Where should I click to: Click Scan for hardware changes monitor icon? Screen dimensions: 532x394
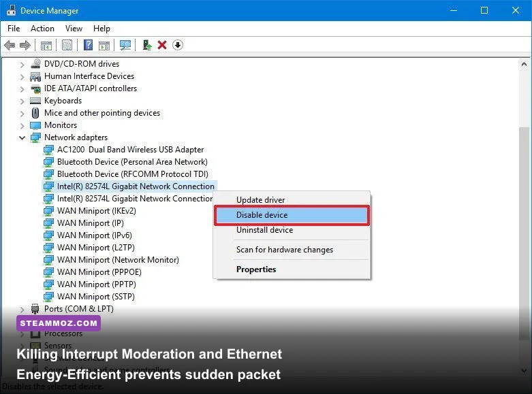tap(125, 45)
